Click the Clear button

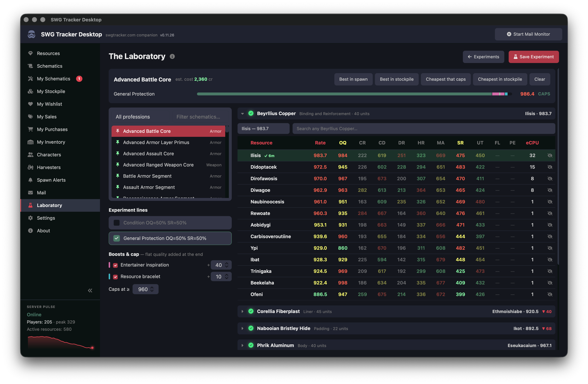(539, 79)
